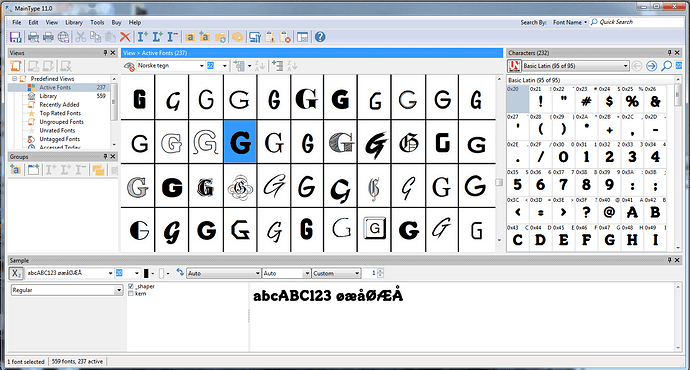Open the Norske tegn preview text dropdown
The height and width of the screenshot is (370, 690).
point(171,66)
